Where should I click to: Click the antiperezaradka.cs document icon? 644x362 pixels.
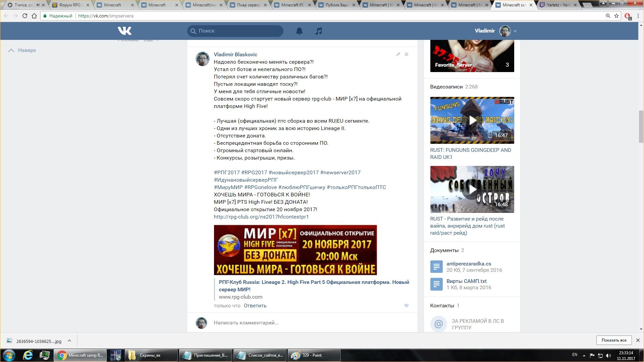click(436, 267)
